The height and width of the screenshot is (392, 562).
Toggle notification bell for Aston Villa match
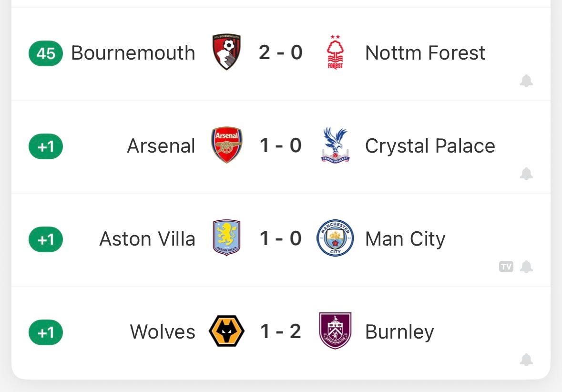pos(526,267)
